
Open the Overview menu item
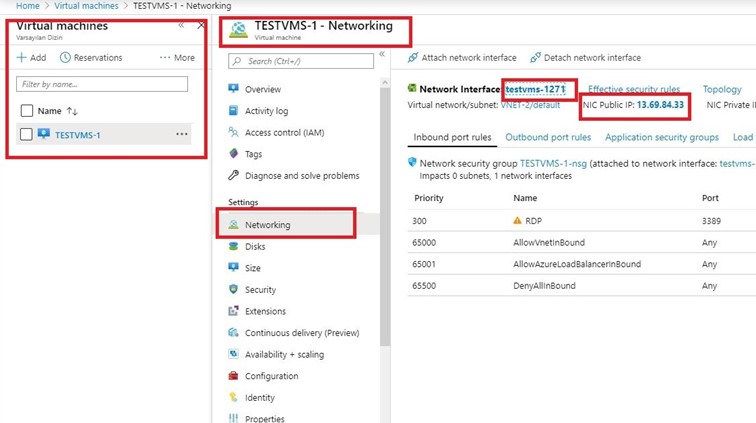pyautogui.click(x=263, y=89)
